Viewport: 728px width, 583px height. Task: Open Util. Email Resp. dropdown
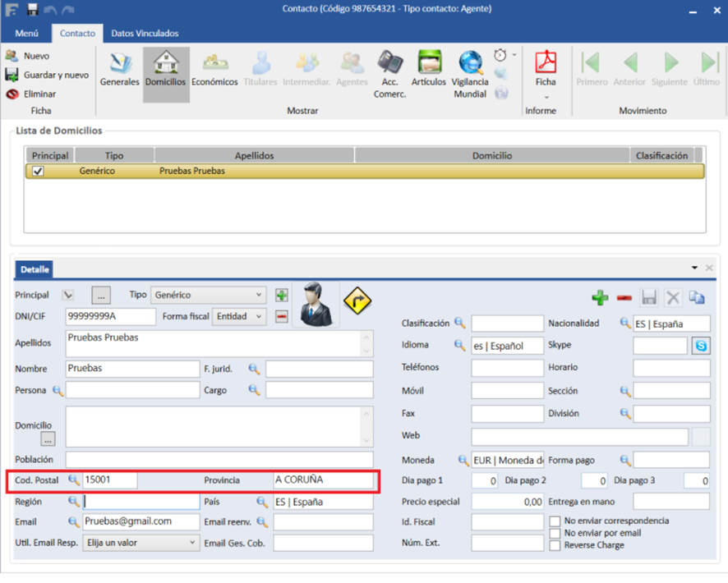click(141, 543)
